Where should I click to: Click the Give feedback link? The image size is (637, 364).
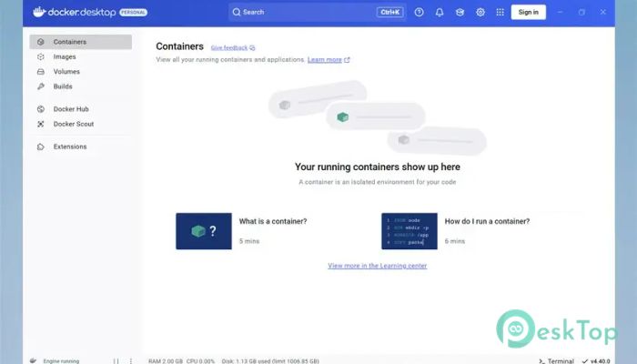(x=228, y=48)
